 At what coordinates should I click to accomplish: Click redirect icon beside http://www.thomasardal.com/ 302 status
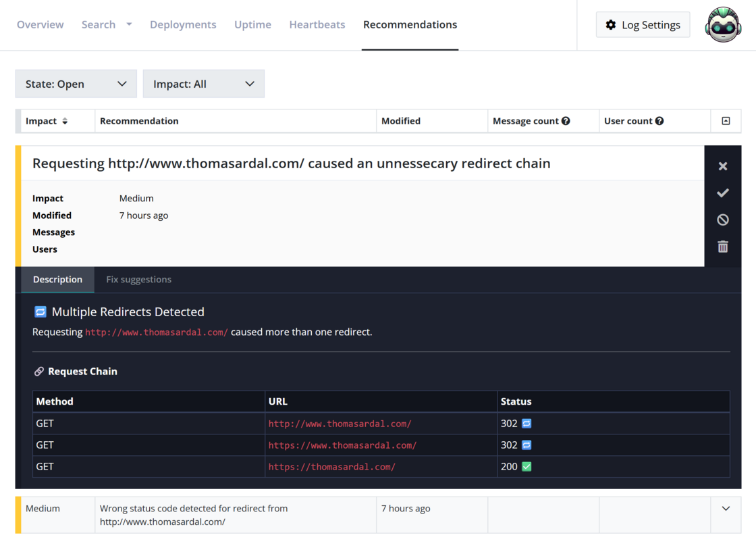pos(526,424)
